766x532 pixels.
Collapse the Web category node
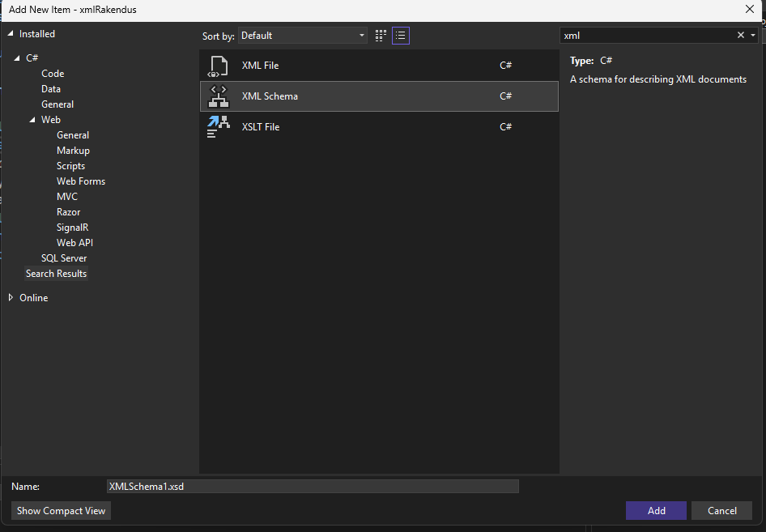tap(32, 120)
